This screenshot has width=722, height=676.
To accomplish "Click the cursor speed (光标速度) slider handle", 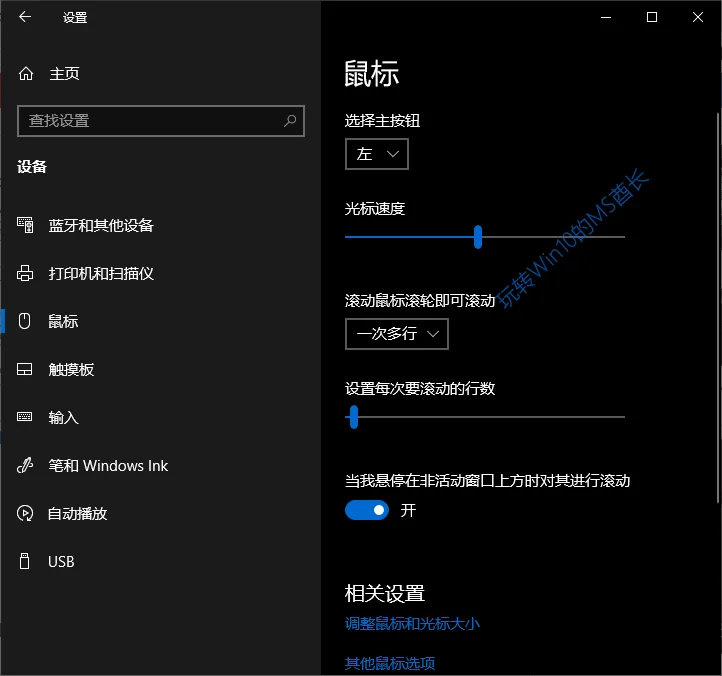I will (x=478, y=237).
